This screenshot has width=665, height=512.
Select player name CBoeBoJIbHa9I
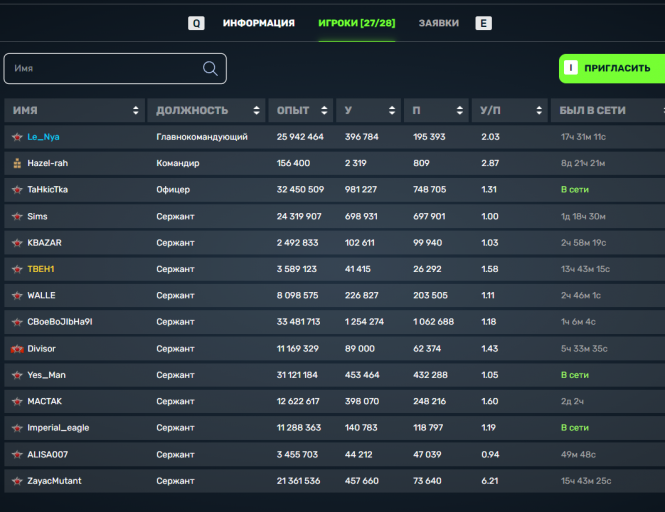(x=60, y=322)
